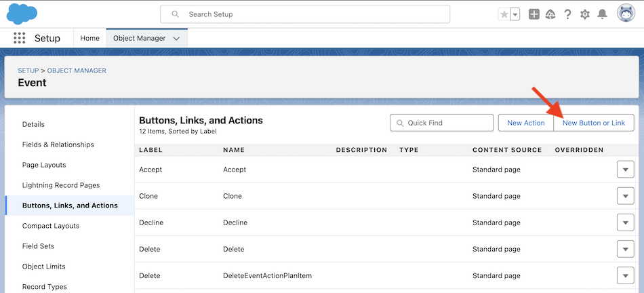Open the Help question mark icon
This screenshot has width=644, height=293.
coord(567,14)
